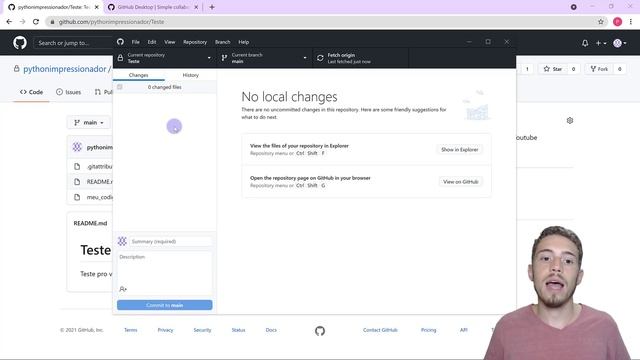Image resolution: width=640 pixels, height=360 pixels.
Task: Open Pricing footer link
Action: (x=429, y=330)
